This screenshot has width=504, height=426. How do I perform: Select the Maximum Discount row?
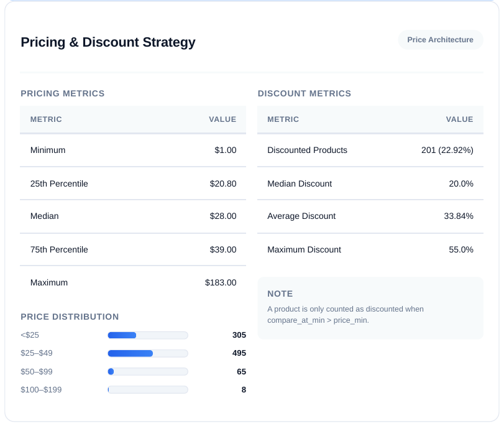370,249
